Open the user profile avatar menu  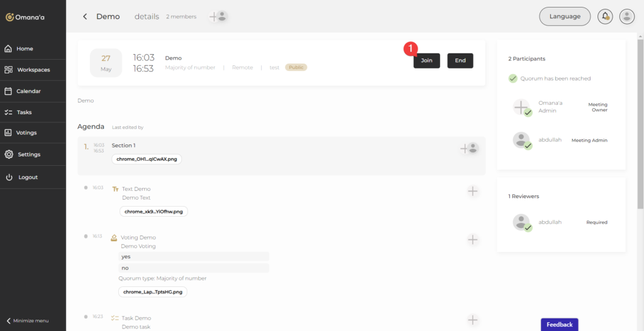pos(626,16)
